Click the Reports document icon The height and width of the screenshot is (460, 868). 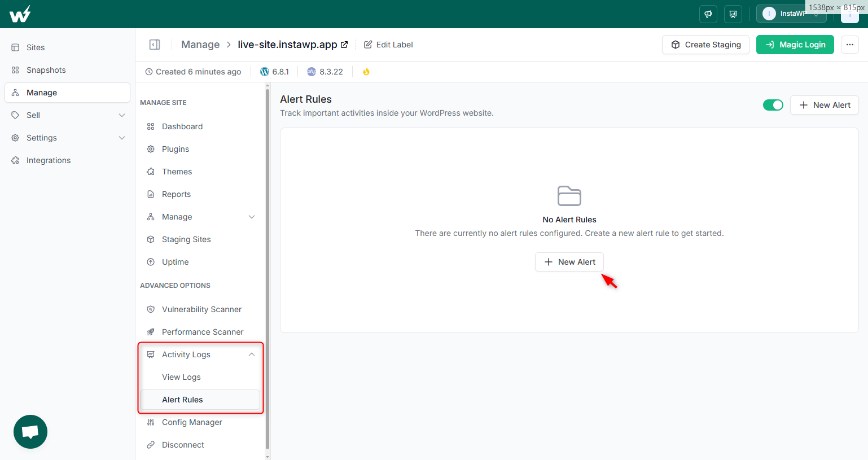(151, 194)
